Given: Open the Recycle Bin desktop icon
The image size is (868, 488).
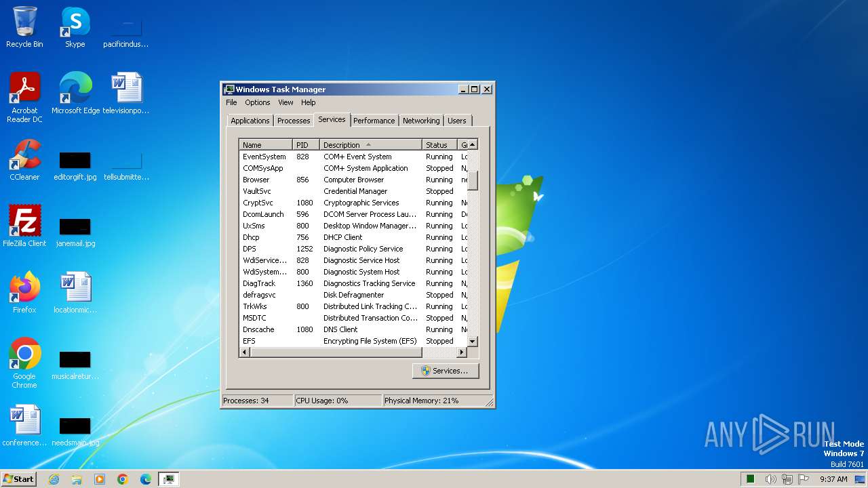Looking at the screenshot, I should [x=24, y=27].
